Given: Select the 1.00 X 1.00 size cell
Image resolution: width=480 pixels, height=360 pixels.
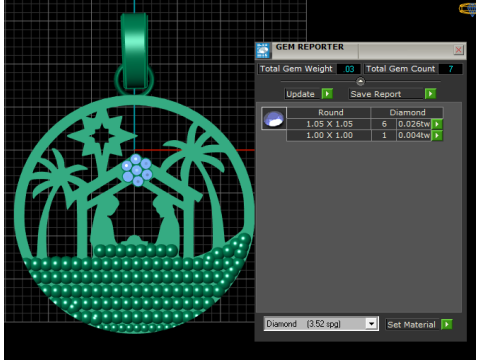Looking at the screenshot, I should (x=329, y=135).
